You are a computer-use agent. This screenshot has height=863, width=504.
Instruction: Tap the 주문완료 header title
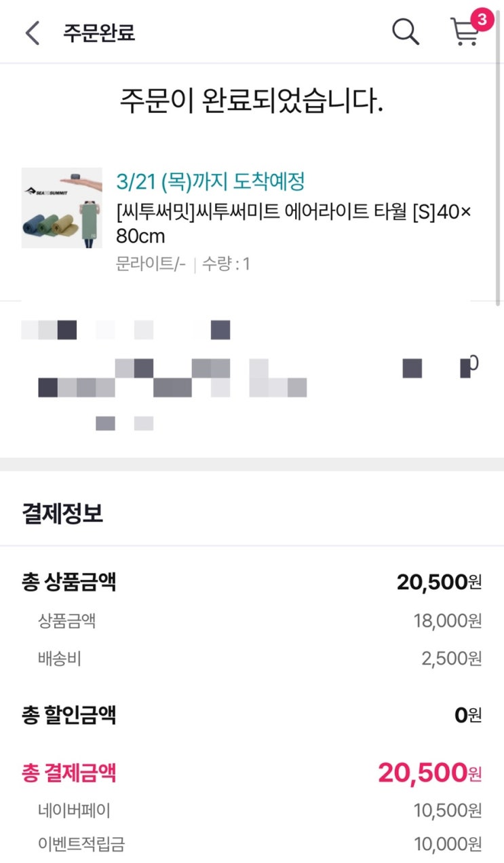(99, 33)
